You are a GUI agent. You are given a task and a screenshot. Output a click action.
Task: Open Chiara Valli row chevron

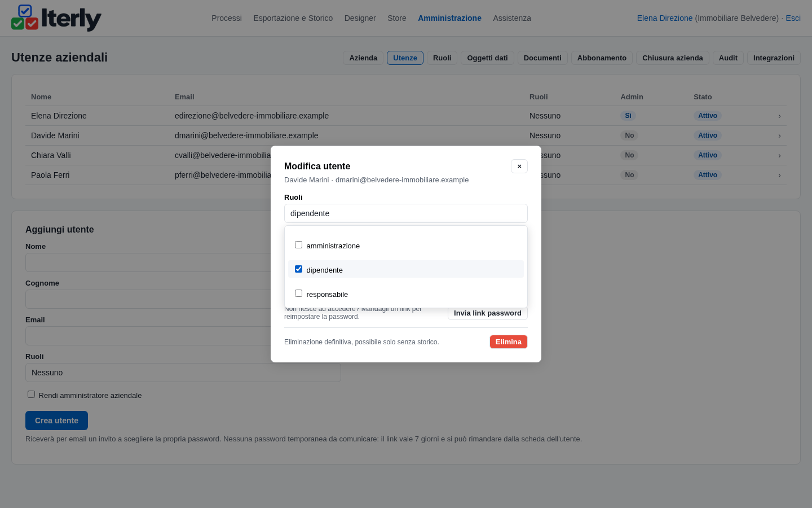pos(779,155)
